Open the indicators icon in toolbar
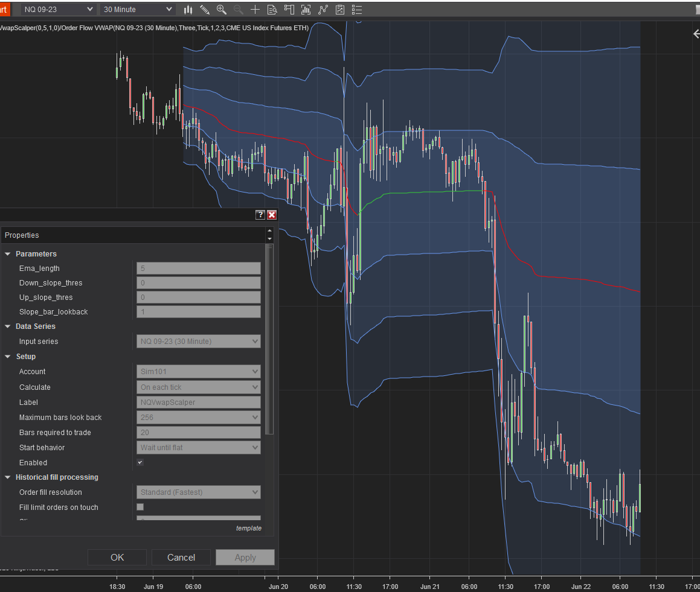The image size is (700, 592). 323,10
